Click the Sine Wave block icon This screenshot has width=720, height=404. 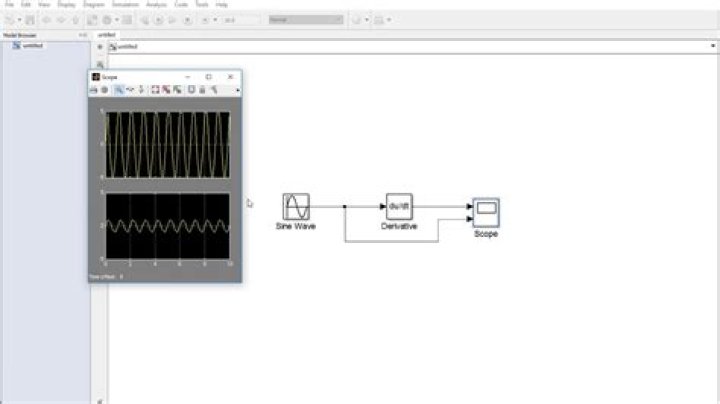(x=296, y=207)
